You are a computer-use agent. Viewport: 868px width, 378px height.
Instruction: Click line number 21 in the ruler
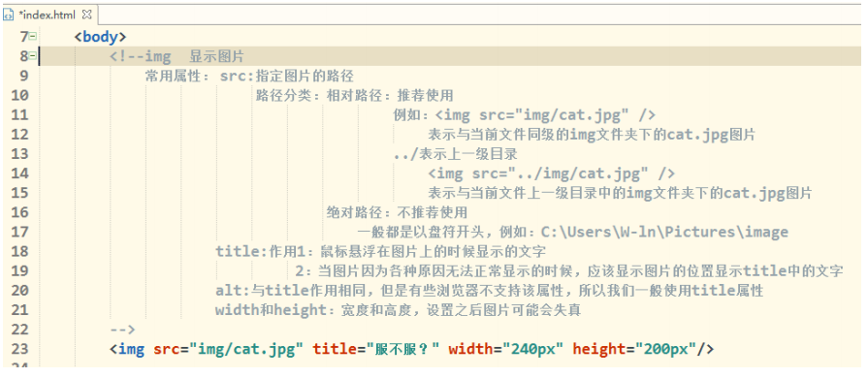click(19, 309)
